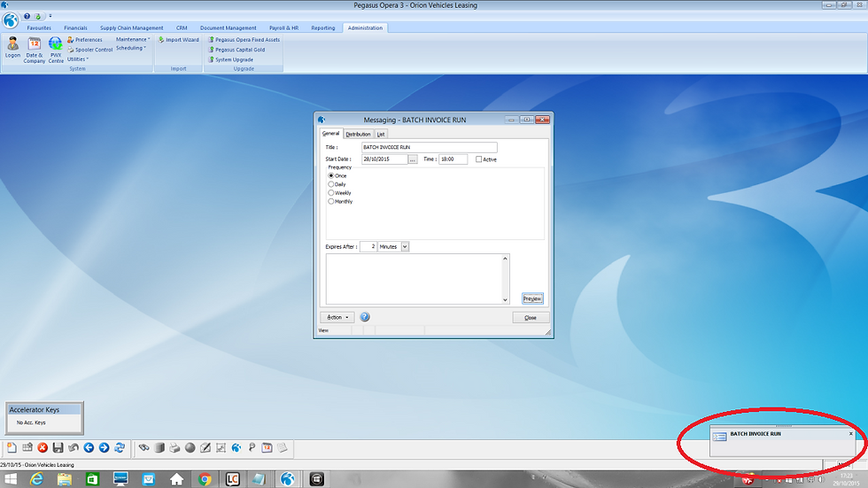Open Spooler Control
This screenshot has height=488, width=868.
(x=89, y=50)
